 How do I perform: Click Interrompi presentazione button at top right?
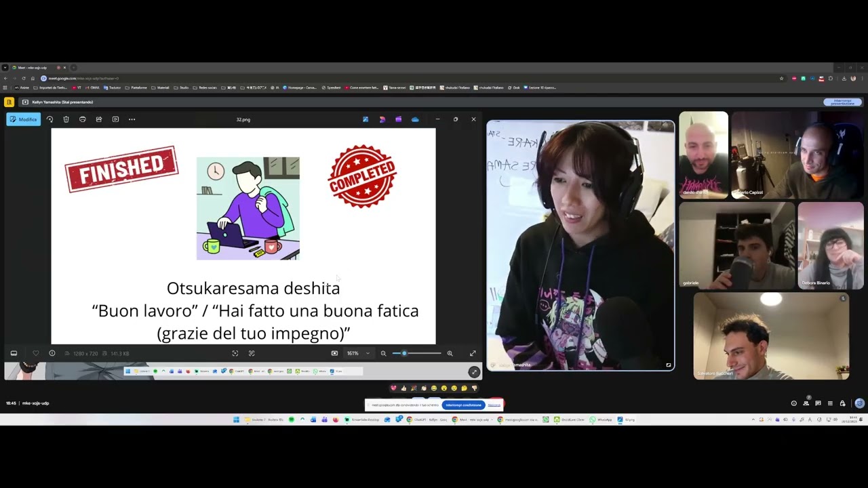click(842, 102)
